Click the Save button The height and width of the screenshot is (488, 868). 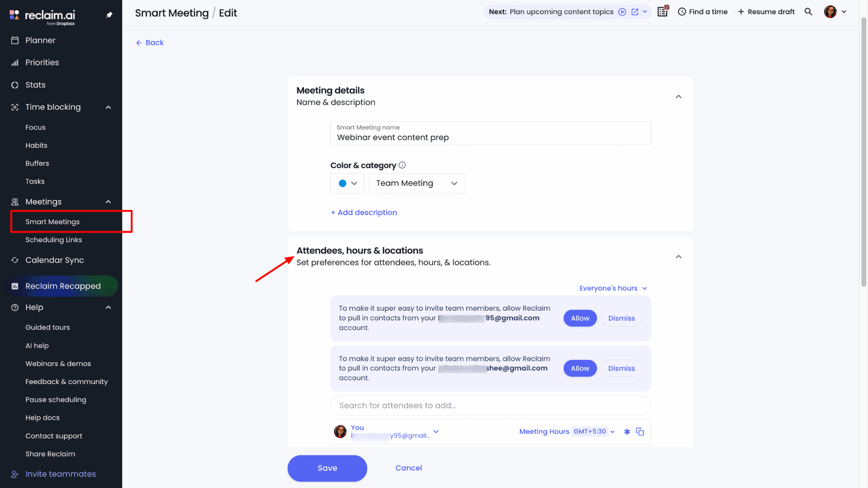click(x=327, y=468)
